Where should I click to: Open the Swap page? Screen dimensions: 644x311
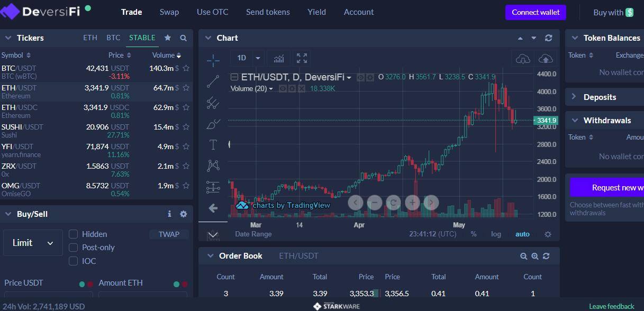click(x=169, y=12)
